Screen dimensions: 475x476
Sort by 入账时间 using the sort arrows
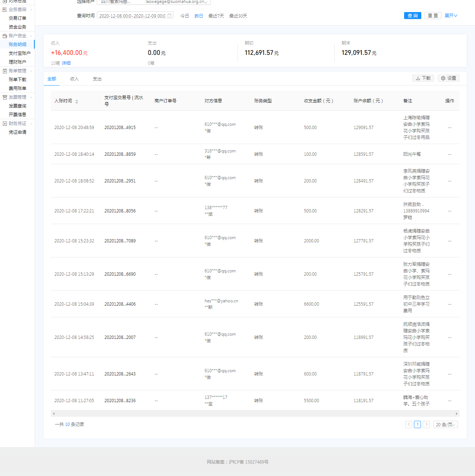tap(77, 102)
